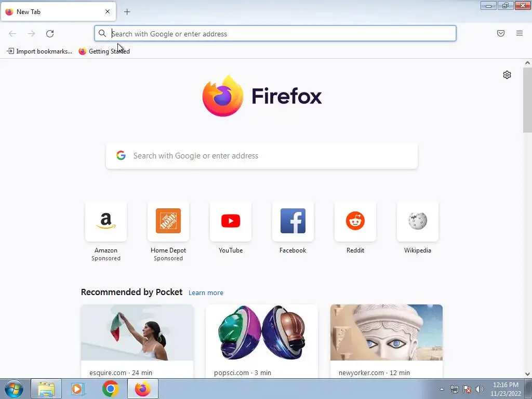Reload the current page
Viewport: 532px width, 399px height.
[50, 34]
